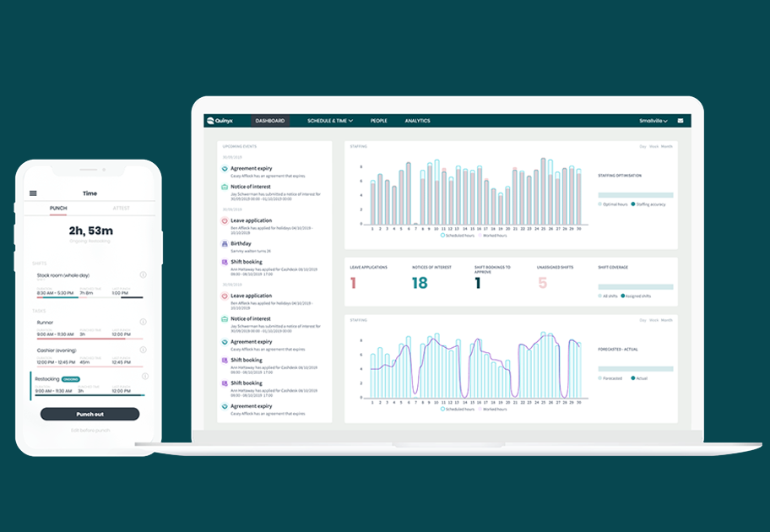This screenshot has height=532, width=770.
Task: Open the Schedule & Time dropdown
Action: [328, 120]
